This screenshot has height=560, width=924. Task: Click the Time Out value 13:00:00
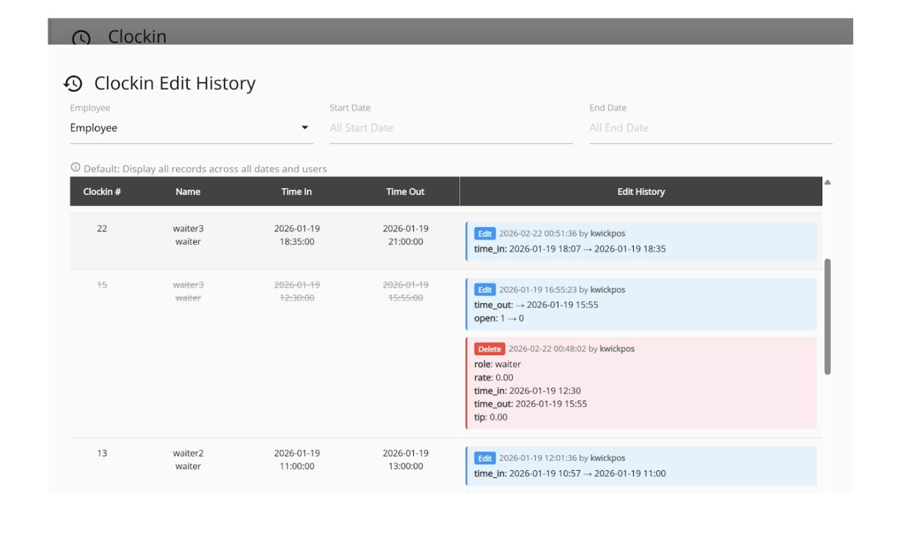pyautogui.click(x=406, y=467)
